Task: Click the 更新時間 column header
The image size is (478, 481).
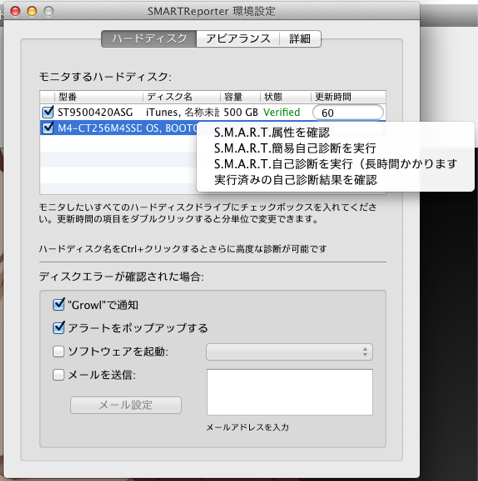Action: 349,97
